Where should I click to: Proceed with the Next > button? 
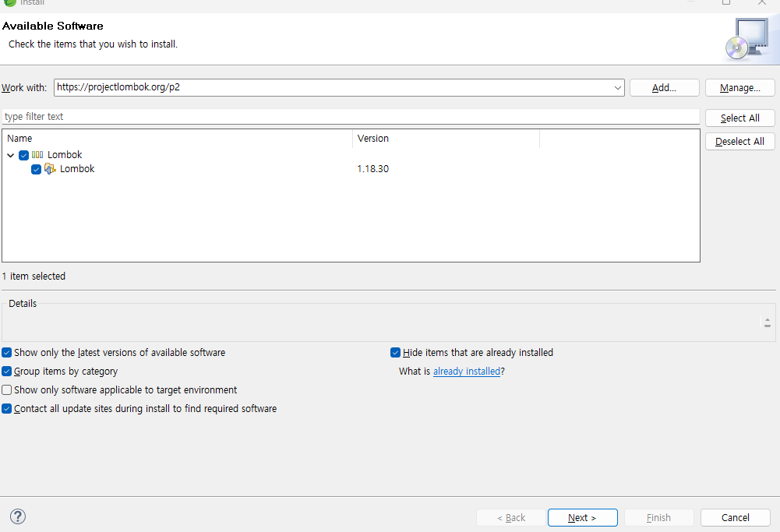point(583,517)
